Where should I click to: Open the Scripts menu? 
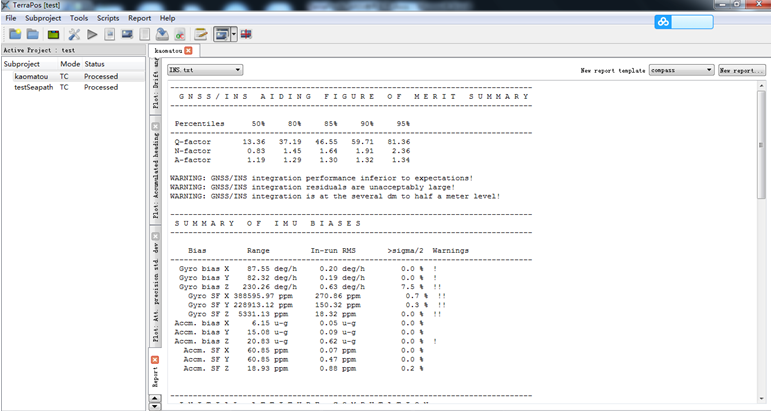coord(108,18)
